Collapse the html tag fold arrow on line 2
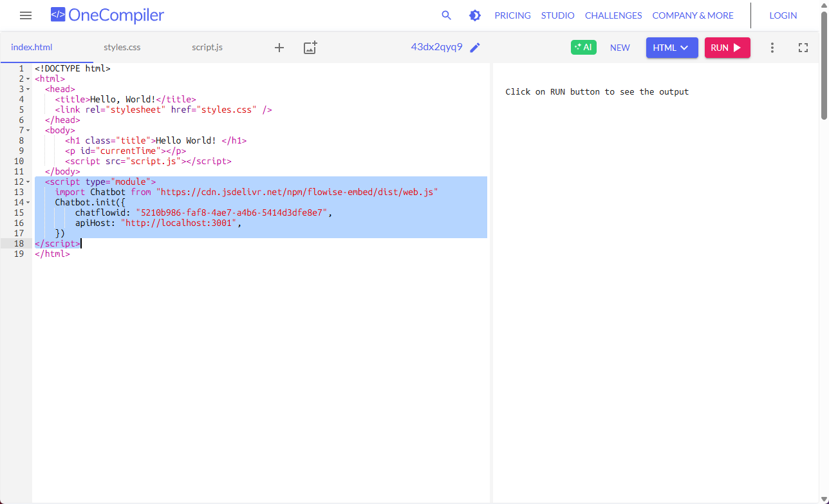 (x=28, y=79)
